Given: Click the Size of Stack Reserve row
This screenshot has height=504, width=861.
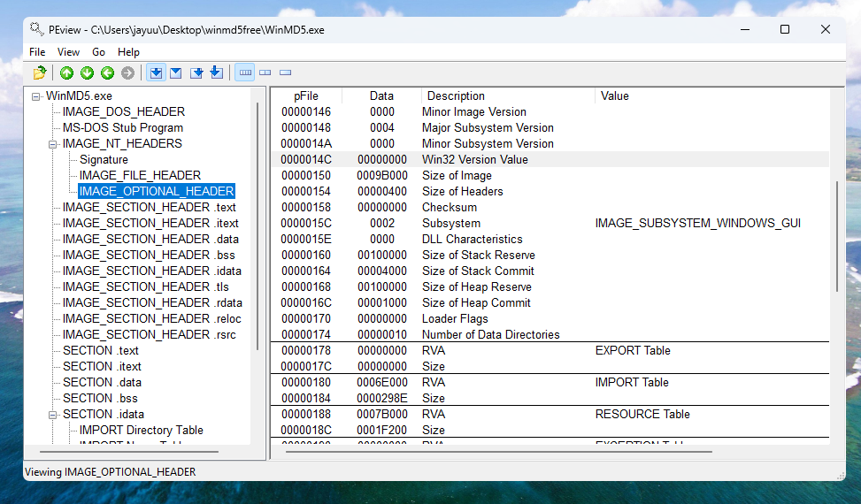Looking at the screenshot, I should pyautogui.click(x=550, y=255).
